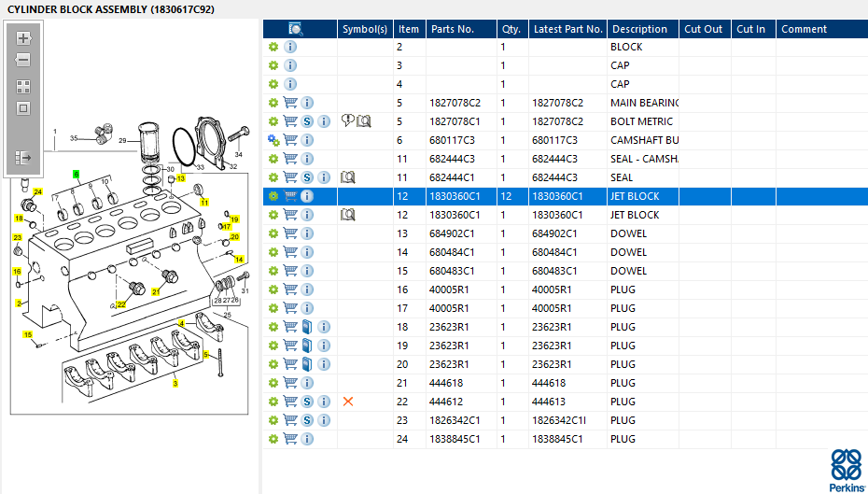Select yellow callout 23 on the diagram
The image size is (868, 494).
[x=17, y=237]
